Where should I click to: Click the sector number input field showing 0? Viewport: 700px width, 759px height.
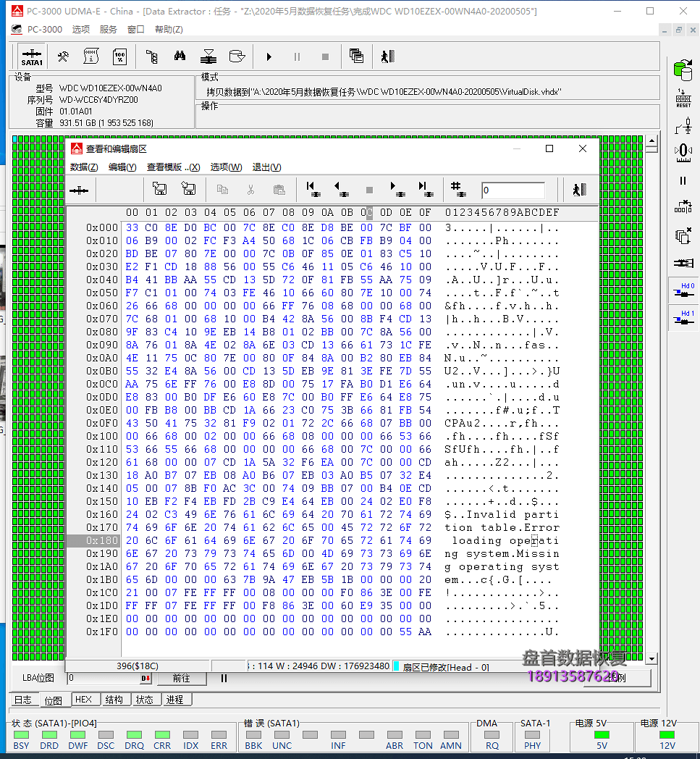click(x=513, y=190)
